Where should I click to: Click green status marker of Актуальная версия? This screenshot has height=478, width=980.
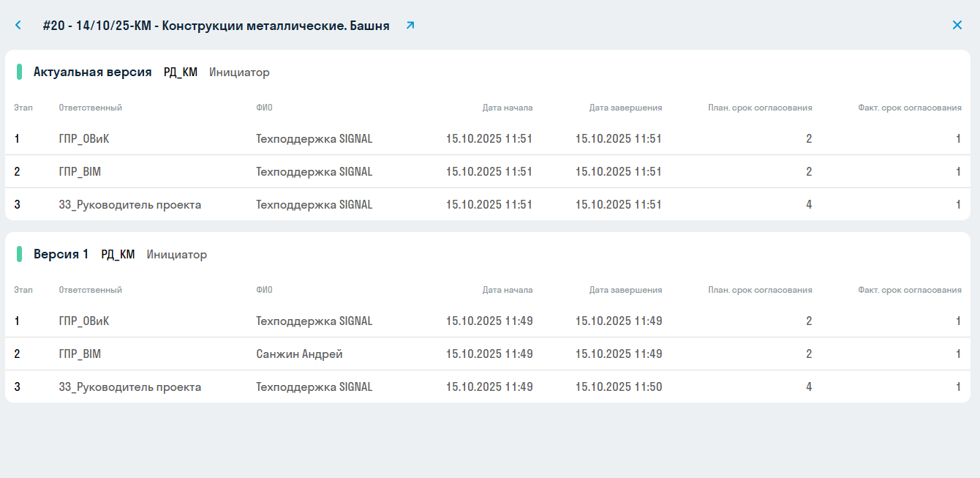pyautogui.click(x=19, y=72)
